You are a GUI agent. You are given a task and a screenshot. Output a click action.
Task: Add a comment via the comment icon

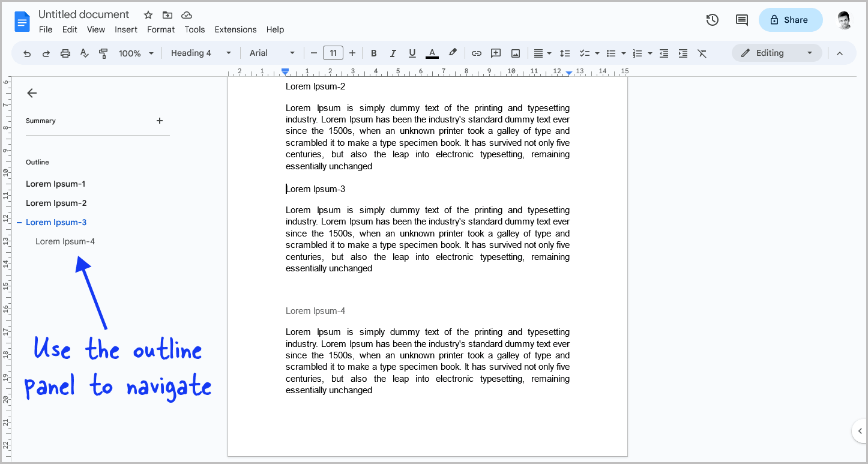pyautogui.click(x=496, y=53)
